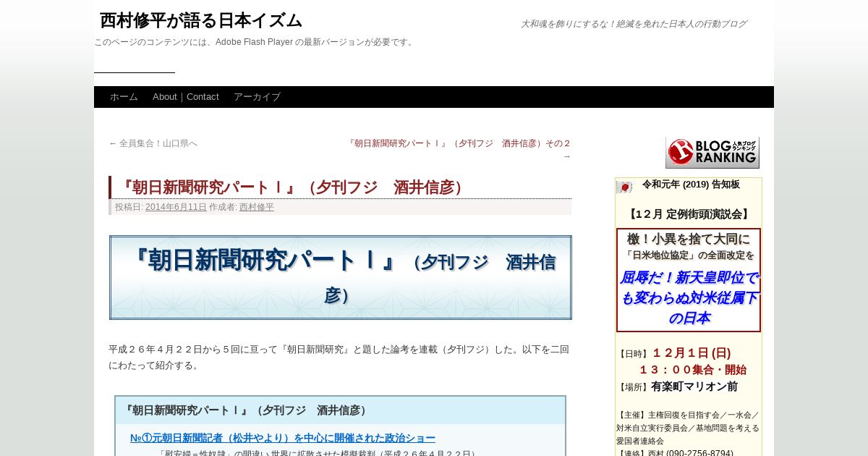868x456 pixels.
Task: Click text 「日米地位協定」の全面改定を
Action: pyautogui.click(x=689, y=256)
